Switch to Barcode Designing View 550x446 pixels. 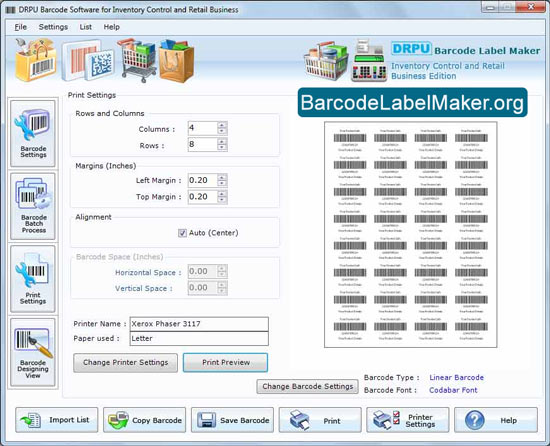coord(33,352)
